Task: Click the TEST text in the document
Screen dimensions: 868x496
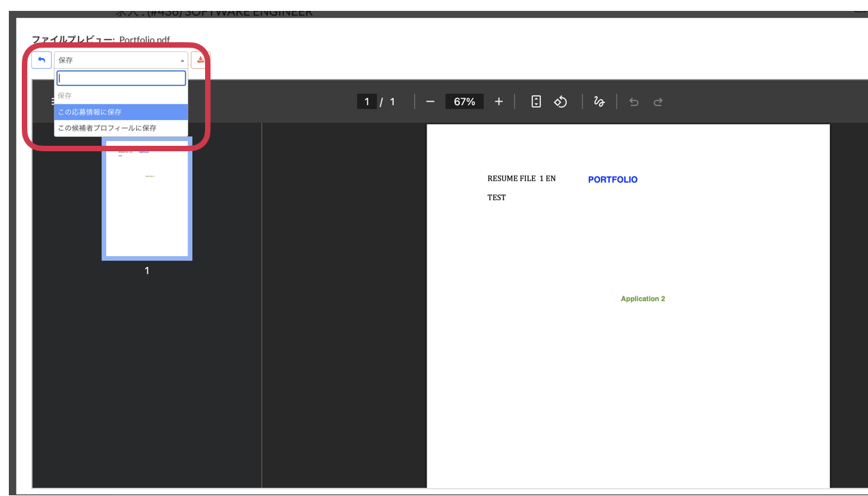Action: [497, 198]
